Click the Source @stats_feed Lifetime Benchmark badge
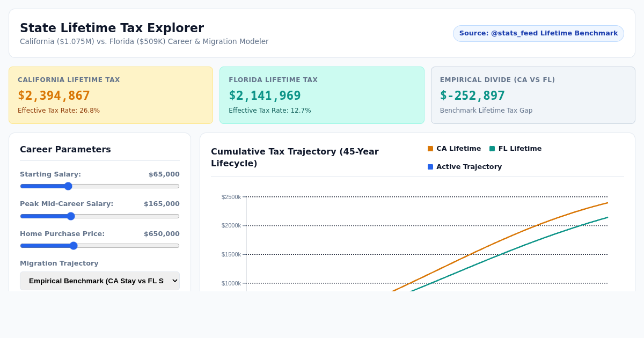644x338 pixels. [x=538, y=33]
